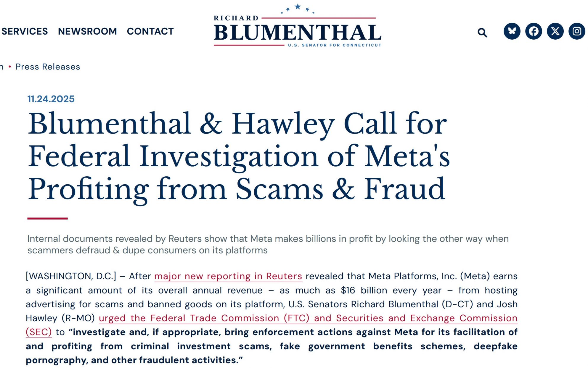Follow the 'major new reporting in Reuters' link

(x=228, y=276)
